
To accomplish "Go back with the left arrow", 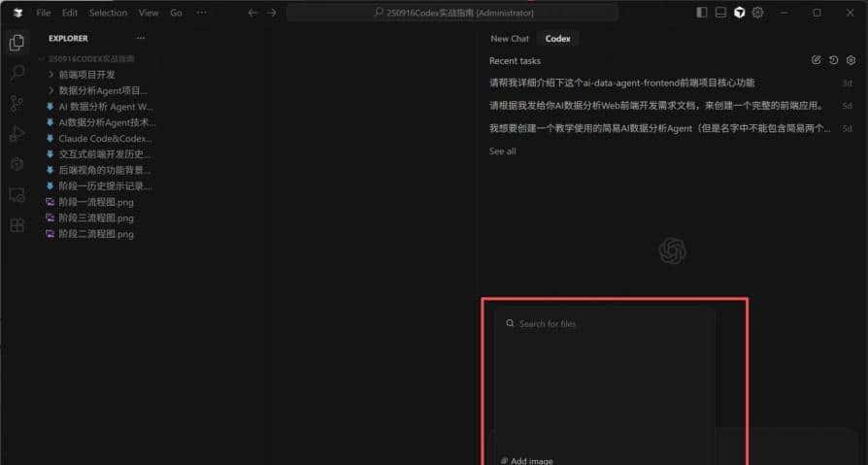I will 252,13.
